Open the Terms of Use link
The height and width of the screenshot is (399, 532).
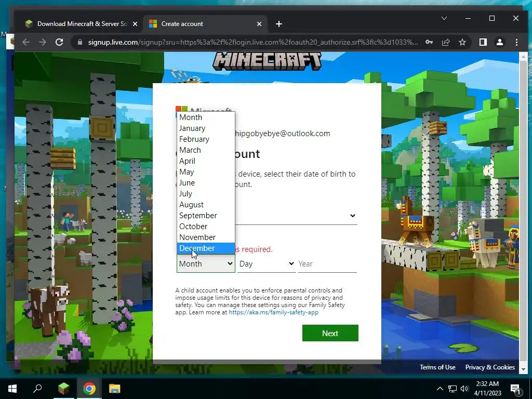coord(437,367)
